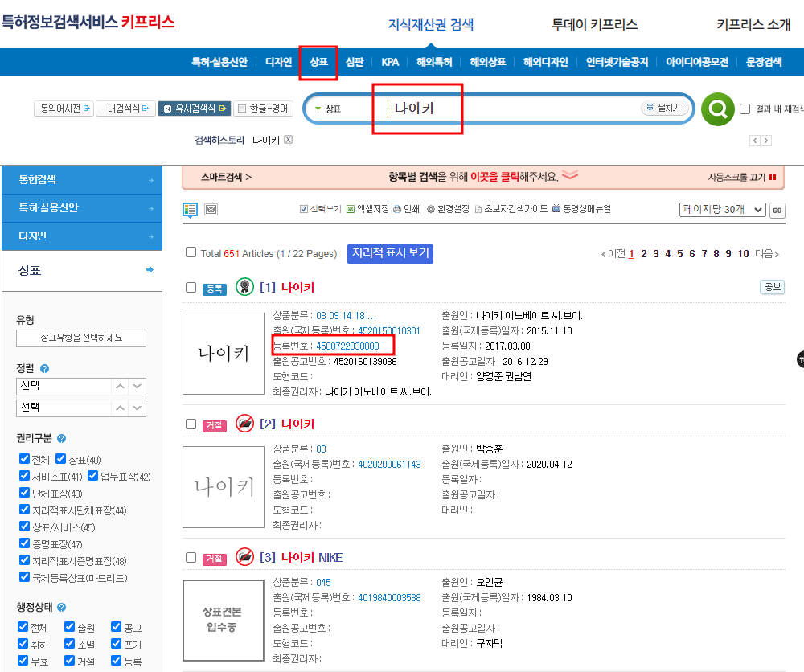
Task: Open 심판 top menu
Action: 355,62
